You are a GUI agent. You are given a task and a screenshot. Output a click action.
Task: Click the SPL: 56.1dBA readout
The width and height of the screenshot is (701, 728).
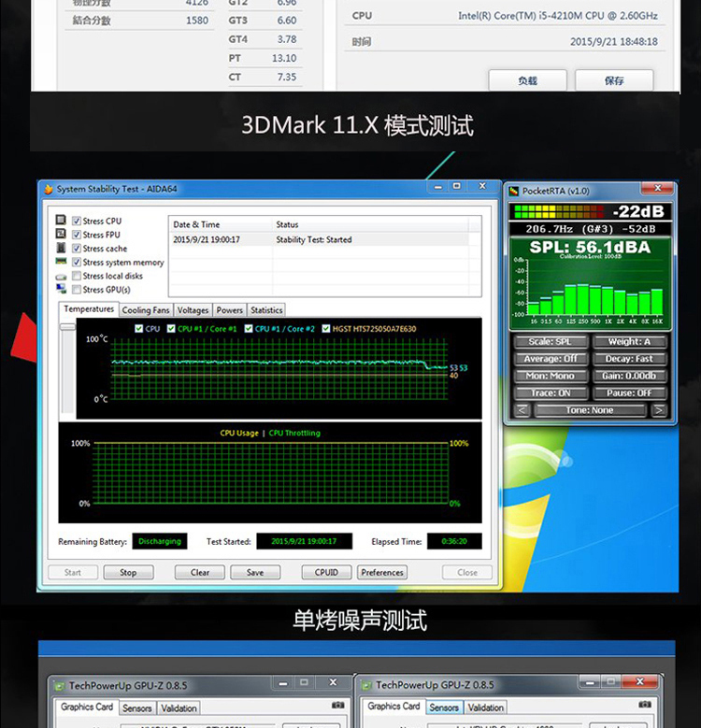tap(590, 247)
